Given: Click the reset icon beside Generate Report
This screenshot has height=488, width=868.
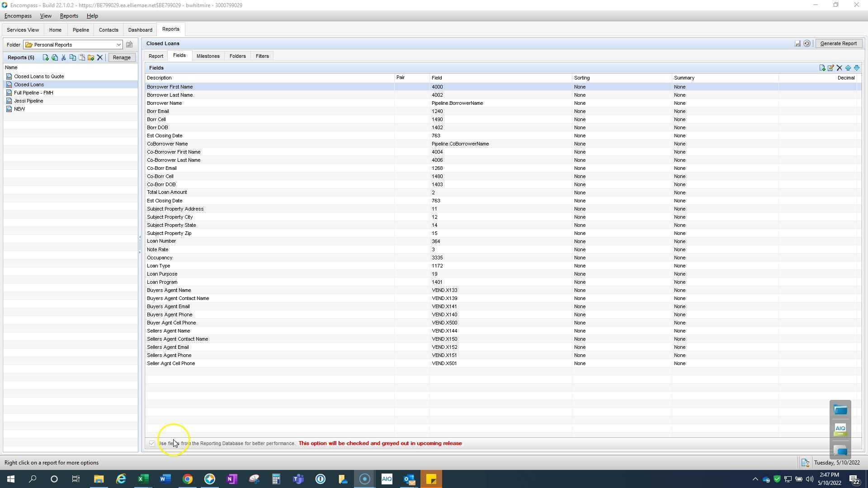Looking at the screenshot, I should [x=807, y=44].
